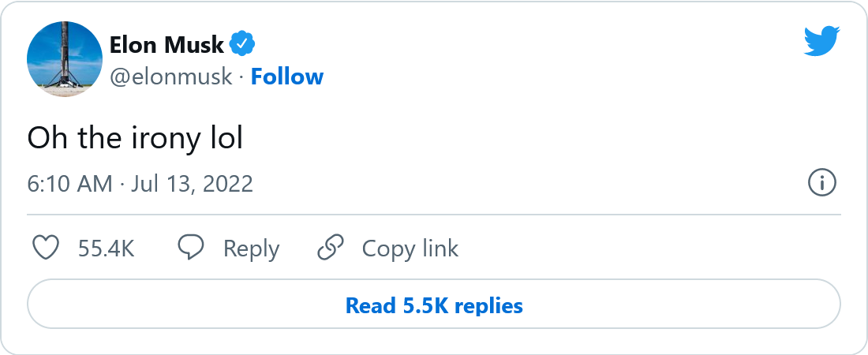Open Elon Musk's profile picture
The image size is (868, 355).
[x=65, y=60]
